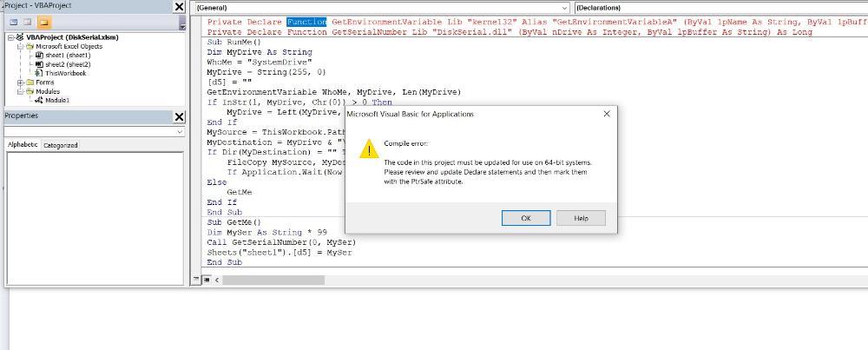Select VBAProject (DiskSerial.xlsm) in the tree
The image size is (868, 350).
tap(72, 37)
